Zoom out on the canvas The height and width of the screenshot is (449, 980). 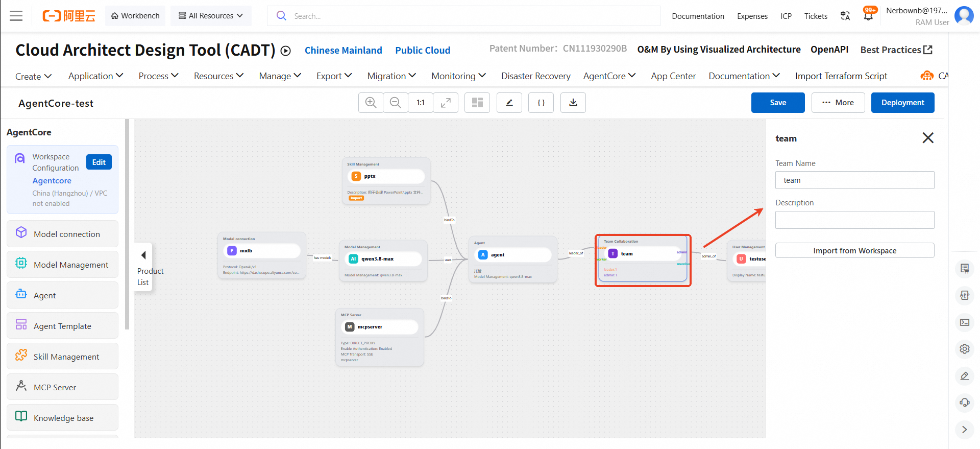(x=396, y=103)
